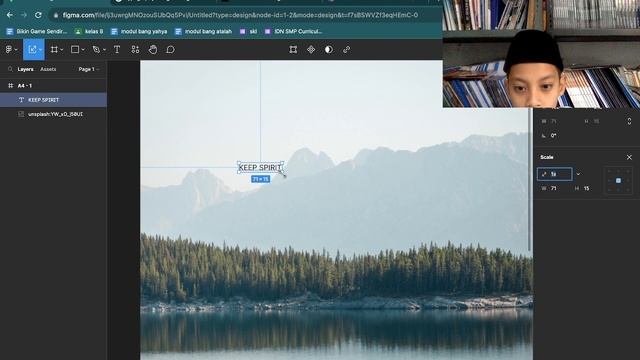Open Frame tools dropdown arrow
Screen dimensions: 640x360
(x=62, y=50)
